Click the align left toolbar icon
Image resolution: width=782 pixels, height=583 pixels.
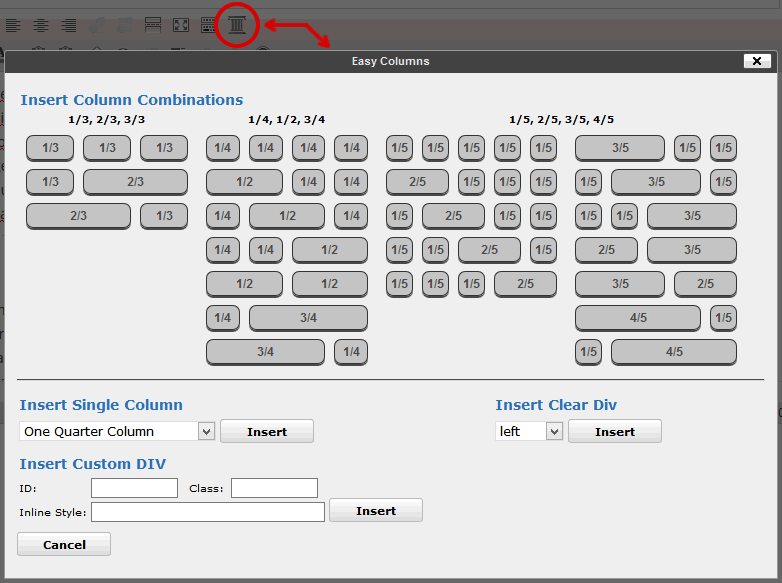(13, 25)
